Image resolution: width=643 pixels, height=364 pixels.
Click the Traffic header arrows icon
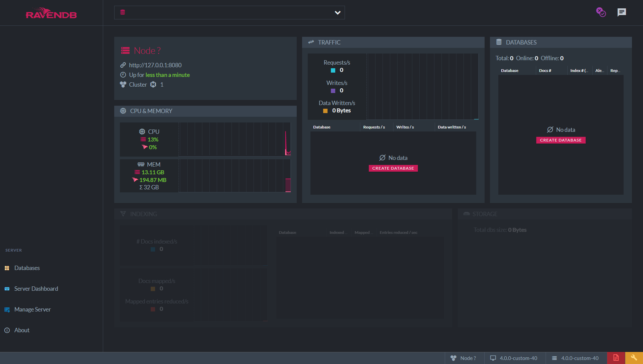pos(311,42)
